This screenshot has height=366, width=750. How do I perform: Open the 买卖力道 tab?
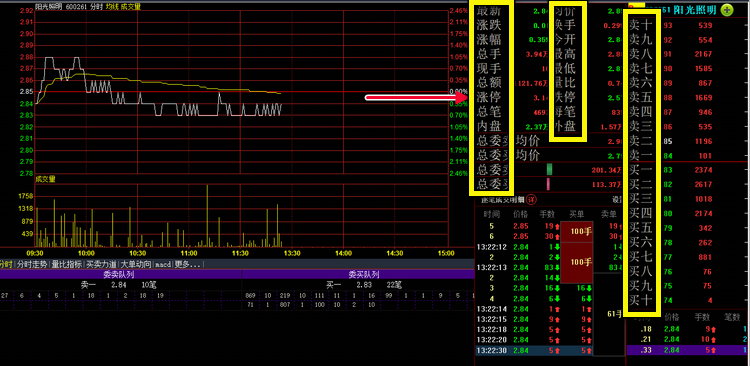tap(101, 264)
